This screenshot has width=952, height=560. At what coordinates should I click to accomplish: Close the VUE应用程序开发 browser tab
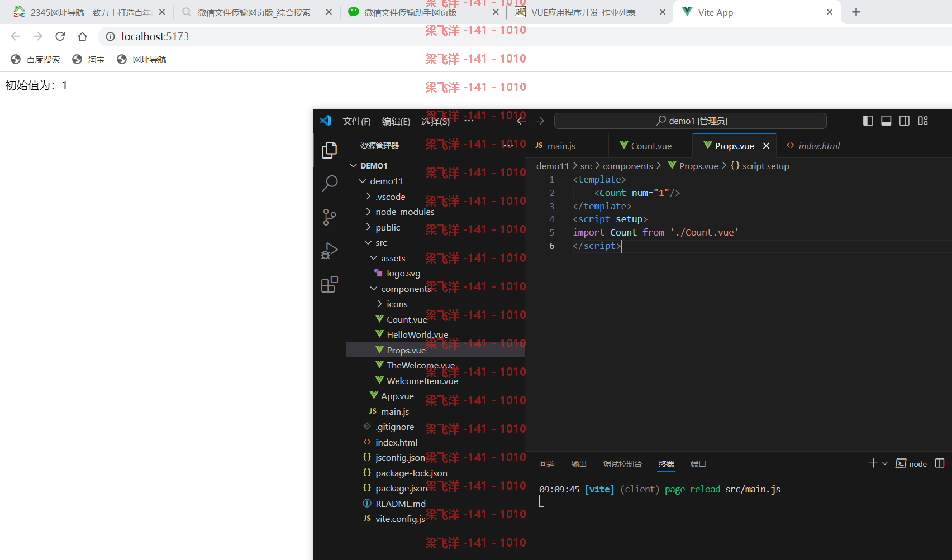tap(663, 12)
